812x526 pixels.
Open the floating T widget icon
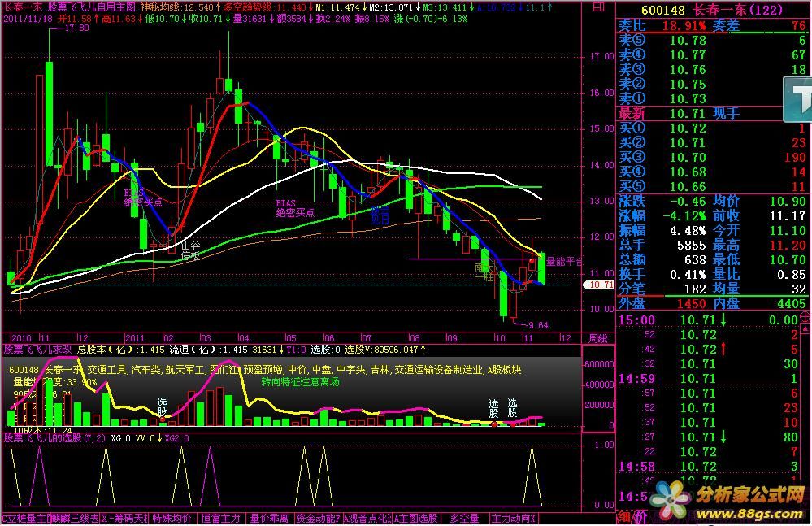[798, 99]
